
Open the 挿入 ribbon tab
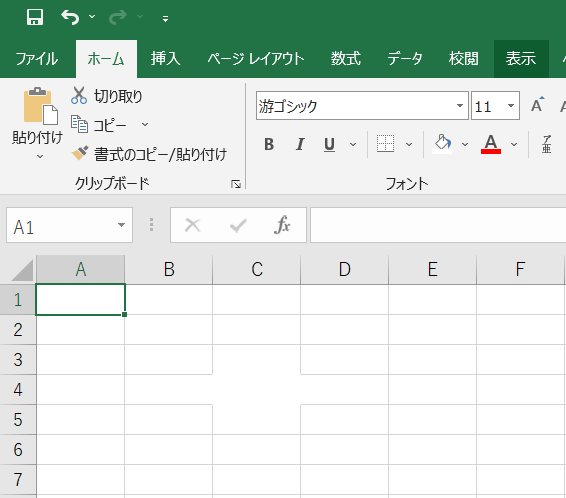coord(165,58)
